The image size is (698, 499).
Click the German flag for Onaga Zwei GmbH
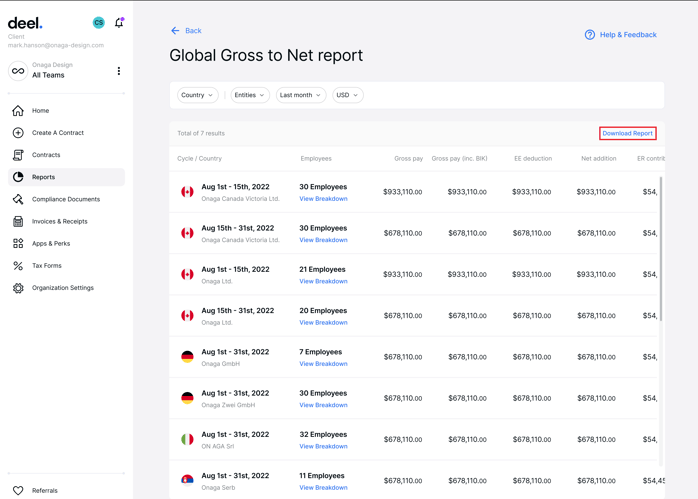tap(187, 398)
